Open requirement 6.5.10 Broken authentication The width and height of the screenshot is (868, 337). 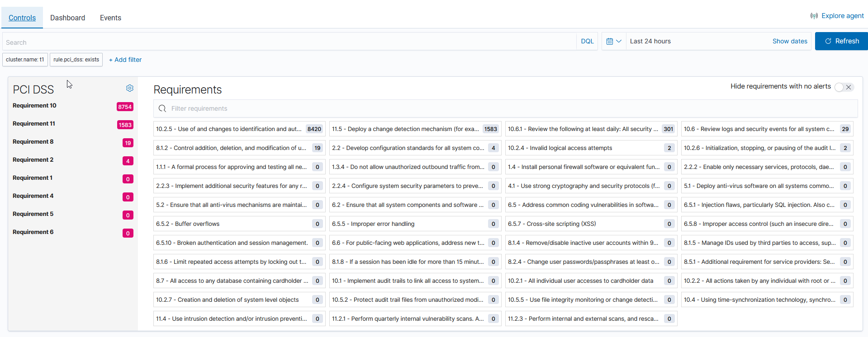coord(239,243)
